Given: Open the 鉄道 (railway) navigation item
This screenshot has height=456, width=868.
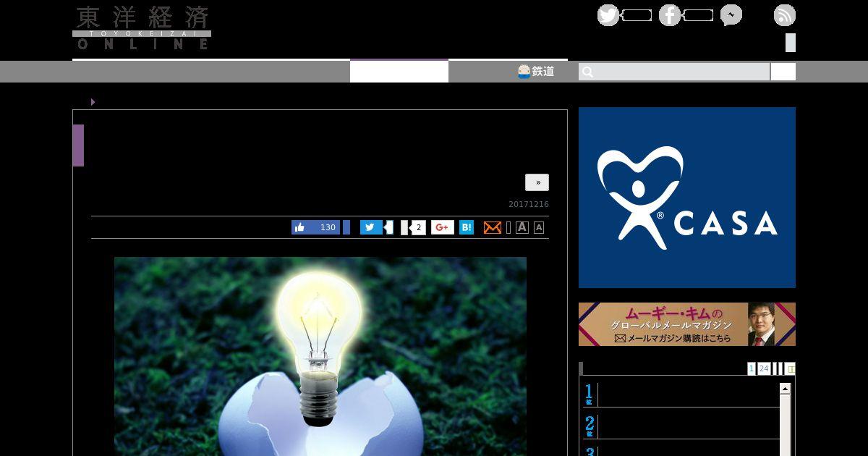Looking at the screenshot, I should 536,71.
